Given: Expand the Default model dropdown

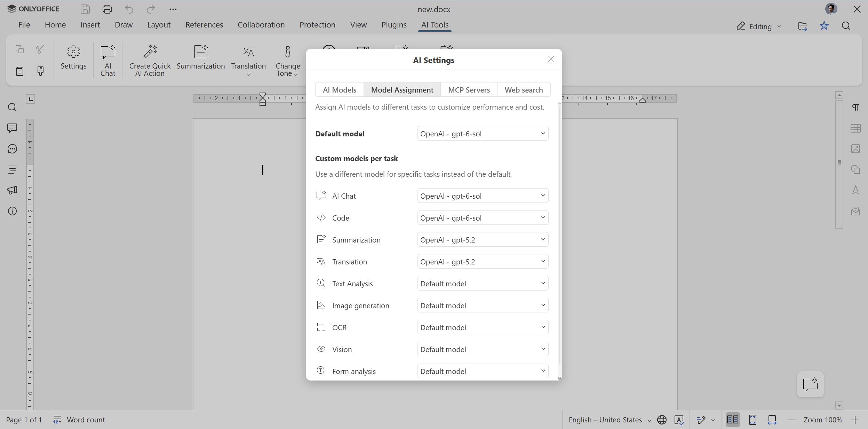Looking at the screenshot, I should (483, 134).
